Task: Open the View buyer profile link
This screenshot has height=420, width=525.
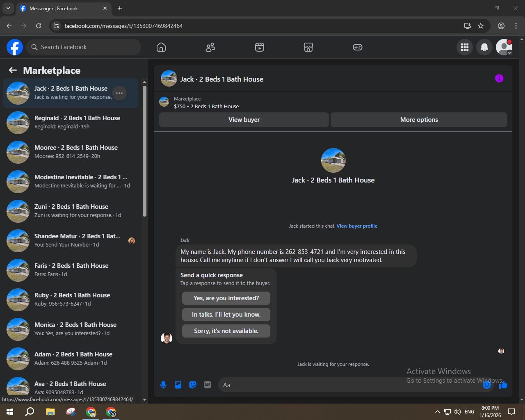Action: coord(357,226)
